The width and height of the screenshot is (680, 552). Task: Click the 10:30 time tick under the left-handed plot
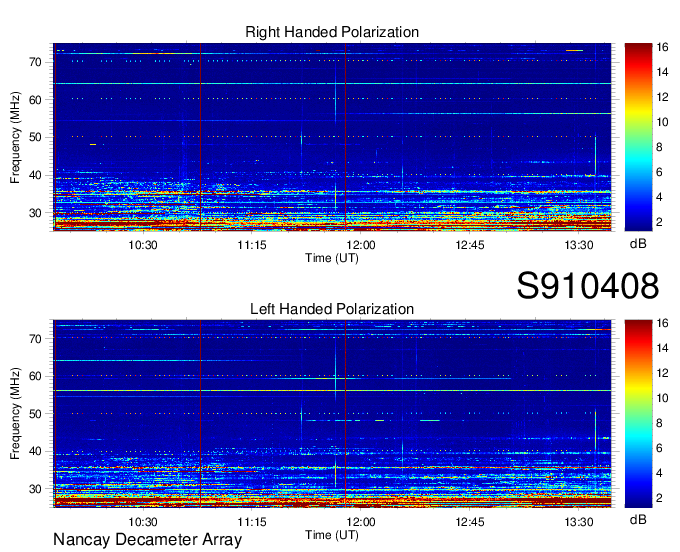(x=143, y=522)
